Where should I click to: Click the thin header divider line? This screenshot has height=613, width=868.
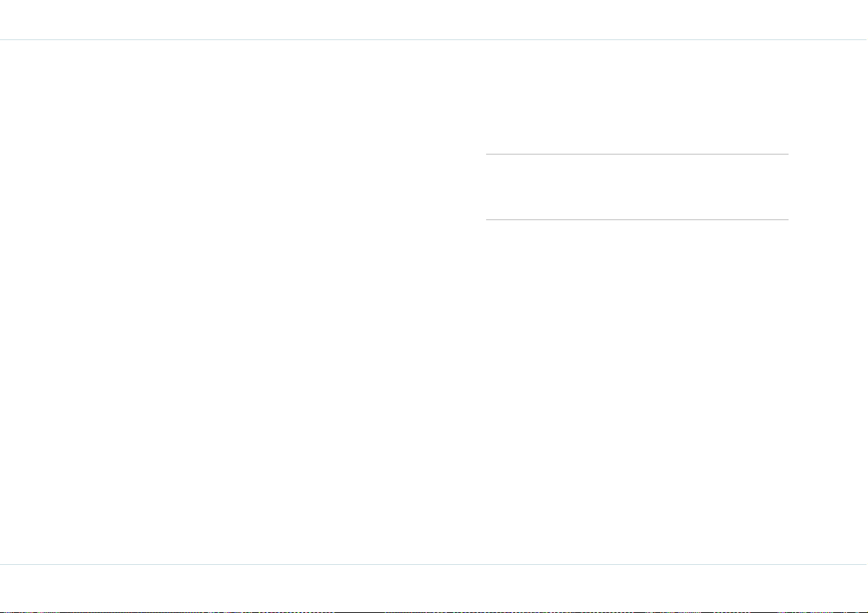click(x=434, y=40)
